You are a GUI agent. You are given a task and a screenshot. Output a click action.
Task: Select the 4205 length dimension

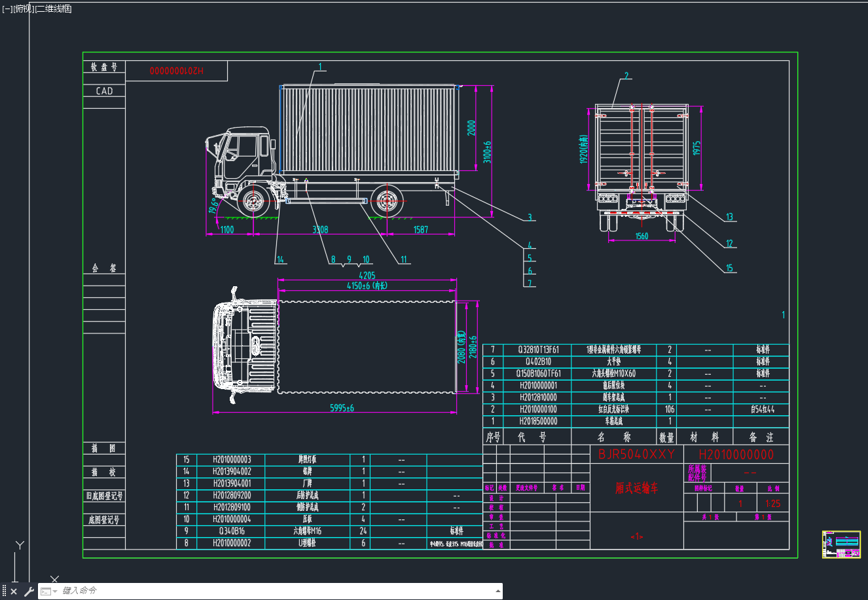[x=367, y=276]
